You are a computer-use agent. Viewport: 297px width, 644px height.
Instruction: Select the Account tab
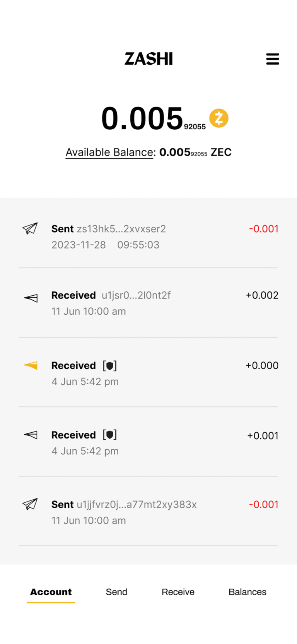51,592
